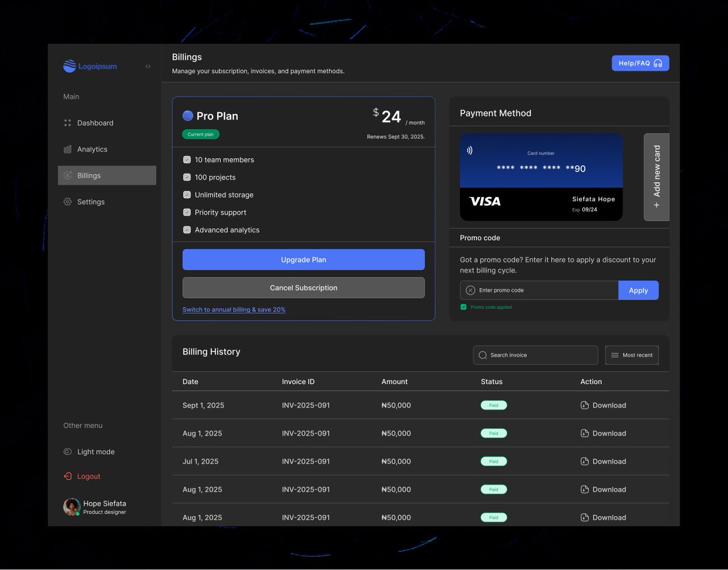Open the annual billing savings link
Viewport: 728px width, 570px height.
pos(234,310)
